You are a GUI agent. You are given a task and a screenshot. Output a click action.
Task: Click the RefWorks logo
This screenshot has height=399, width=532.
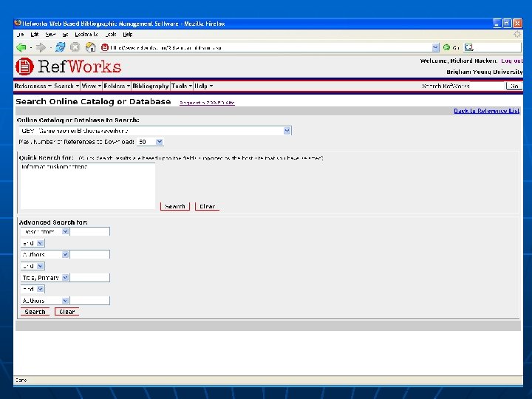click(x=69, y=66)
